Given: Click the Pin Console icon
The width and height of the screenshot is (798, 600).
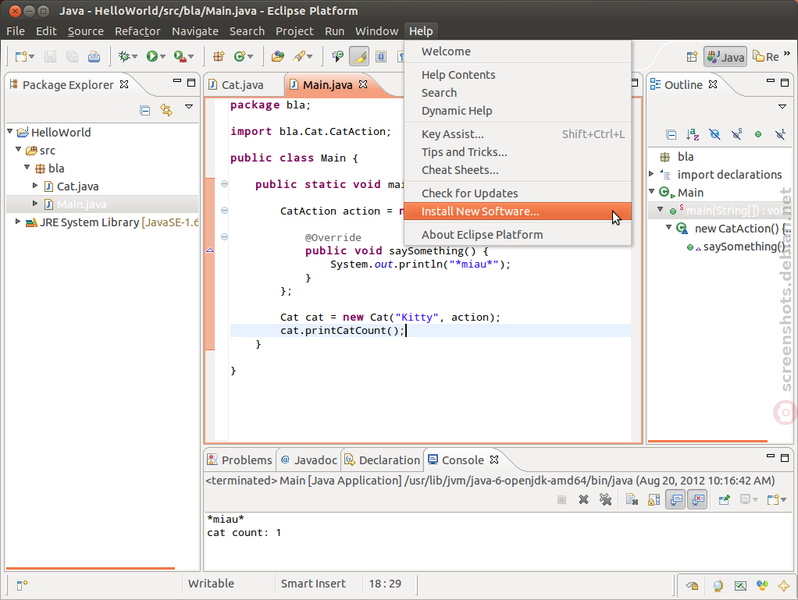Looking at the screenshot, I should (724, 500).
